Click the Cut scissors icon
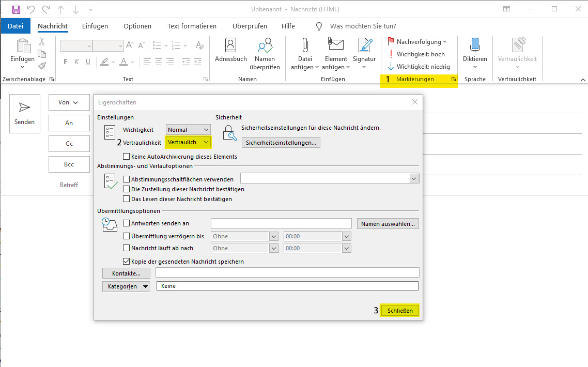The image size is (588, 367). pos(42,42)
